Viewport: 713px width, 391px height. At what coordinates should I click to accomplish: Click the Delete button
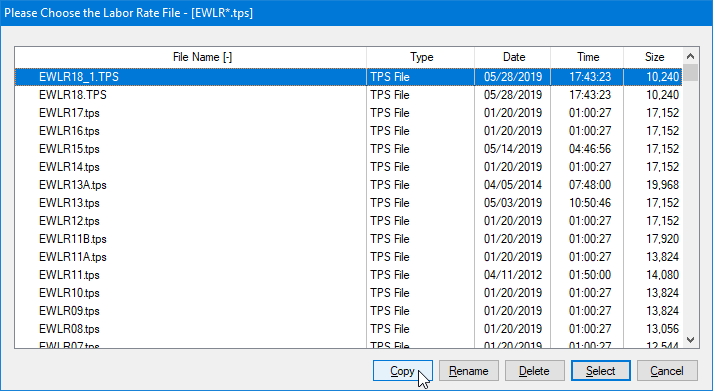click(x=534, y=371)
